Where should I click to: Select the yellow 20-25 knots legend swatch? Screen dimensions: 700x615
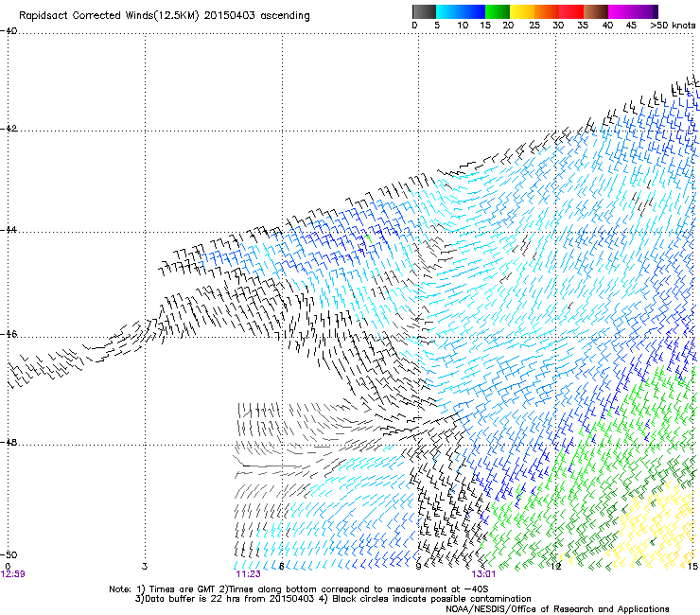tap(522, 11)
